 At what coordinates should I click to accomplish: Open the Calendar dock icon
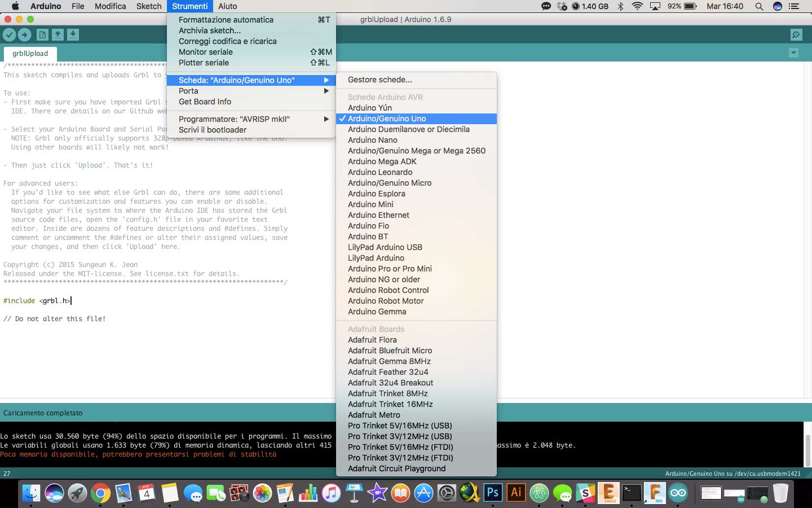(147, 493)
